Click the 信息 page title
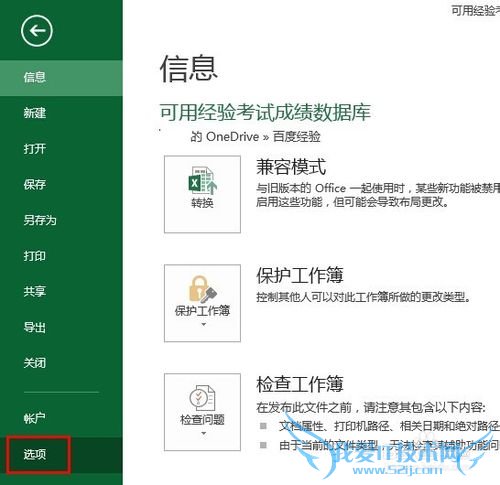This screenshot has width=500, height=485. (189, 69)
